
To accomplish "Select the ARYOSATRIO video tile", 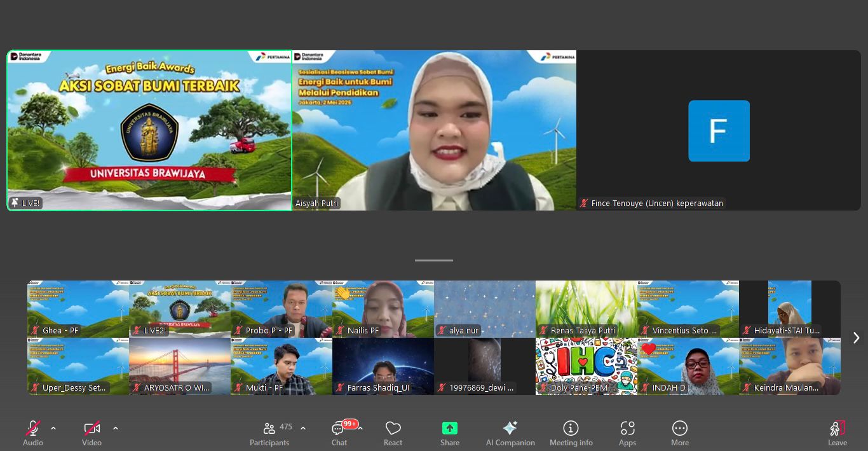I will click(x=180, y=366).
